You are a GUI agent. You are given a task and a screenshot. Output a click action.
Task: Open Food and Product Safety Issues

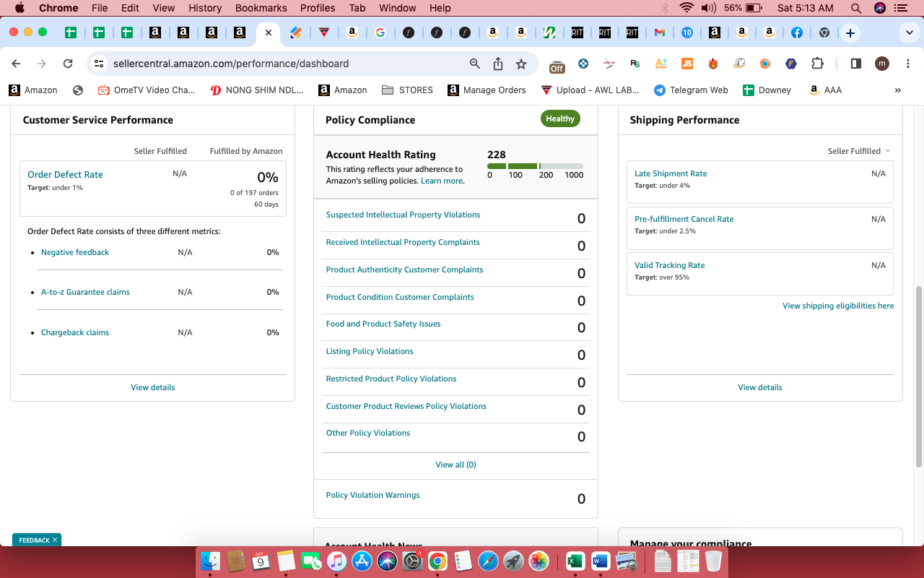(x=383, y=324)
